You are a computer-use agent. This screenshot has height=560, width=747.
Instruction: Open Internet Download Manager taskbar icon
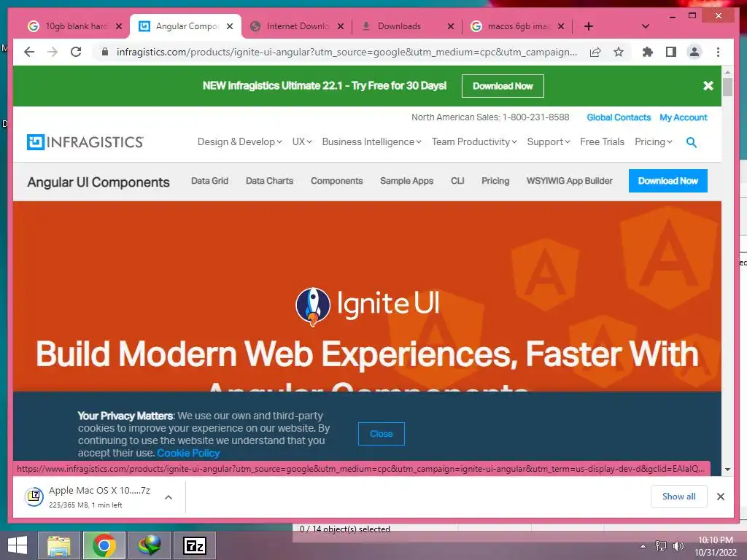click(149, 545)
